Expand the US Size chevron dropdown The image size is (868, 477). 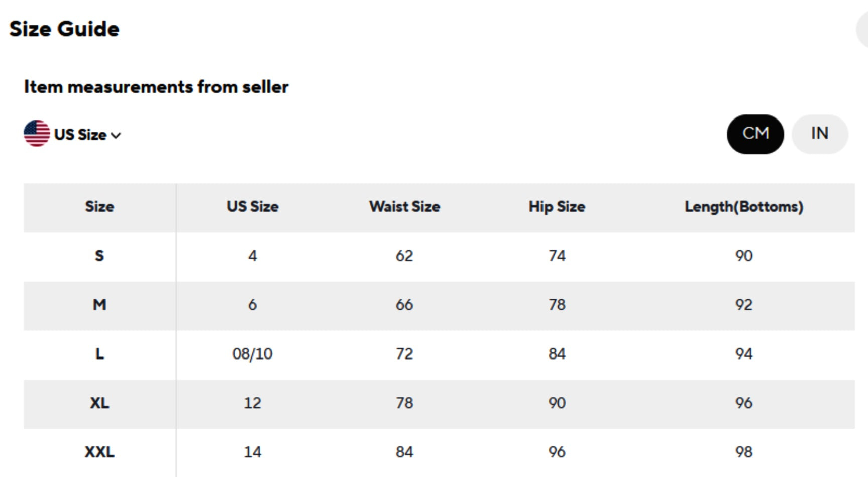tap(116, 135)
